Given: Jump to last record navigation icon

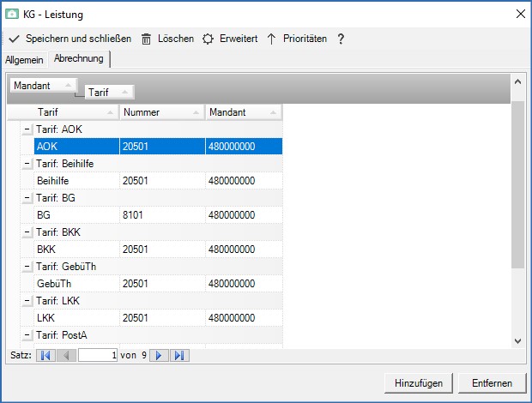Looking at the screenshot, I should click(179, 355).
